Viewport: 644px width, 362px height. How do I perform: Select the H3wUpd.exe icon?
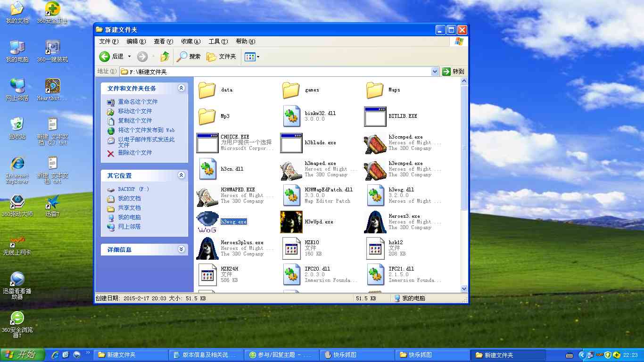[291, 222]
